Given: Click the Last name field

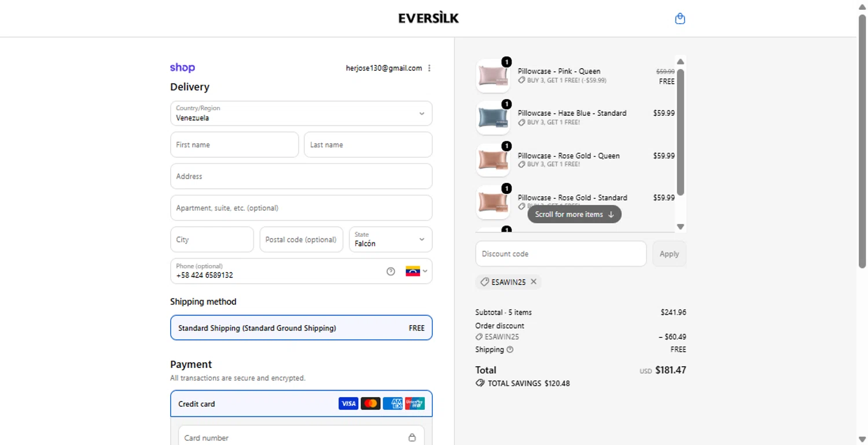Looking at the screenshot, I should (x=368, y=145).
